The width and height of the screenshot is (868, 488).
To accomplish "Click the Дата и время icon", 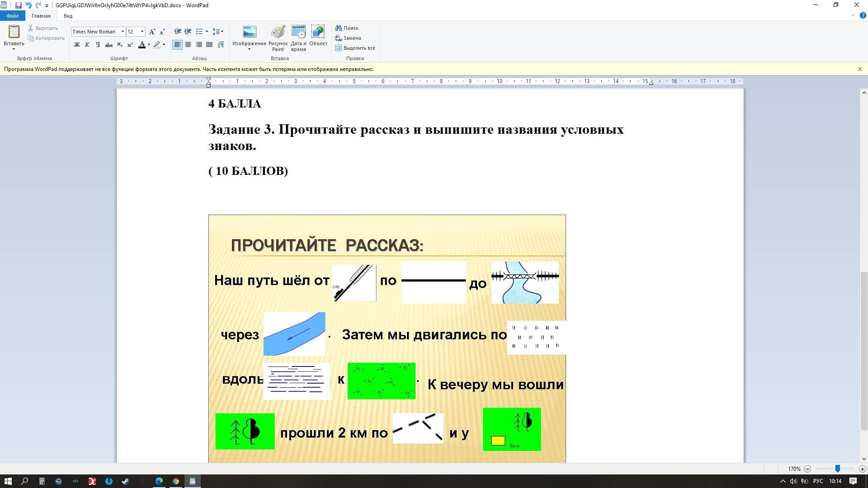I will (x=298, y=38).
